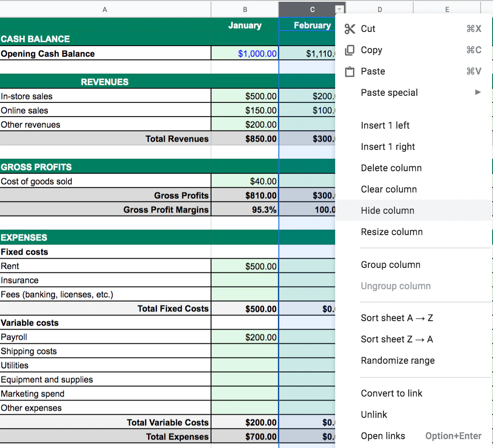This screenshot has width=493, height=448.
Task: Click the Payroll row label
Action: coord(14,337)
